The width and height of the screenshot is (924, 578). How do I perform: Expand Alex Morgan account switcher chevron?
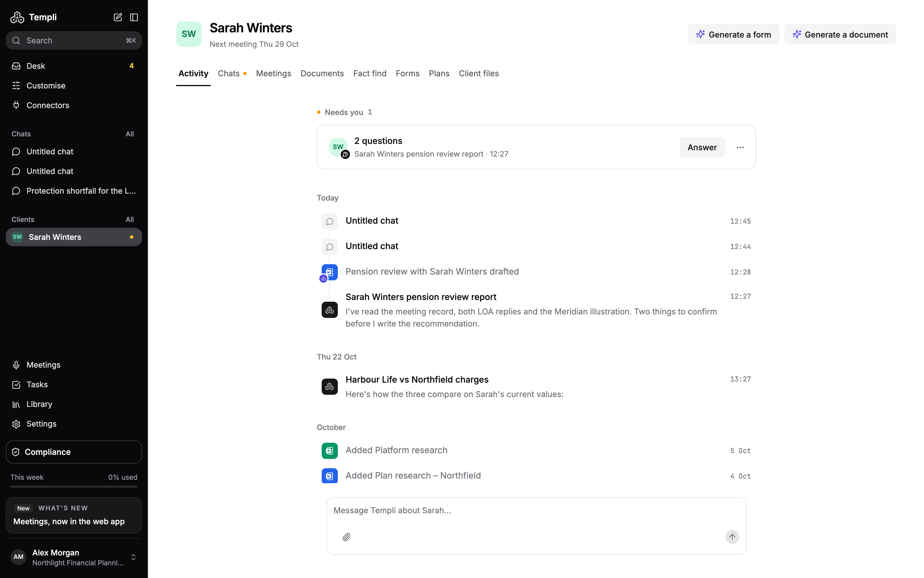133,557
